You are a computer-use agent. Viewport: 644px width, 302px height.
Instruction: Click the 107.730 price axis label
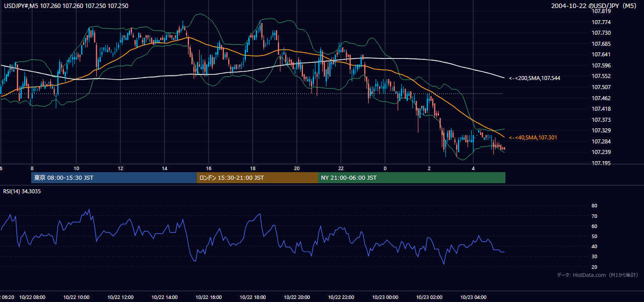coord(601,33)
